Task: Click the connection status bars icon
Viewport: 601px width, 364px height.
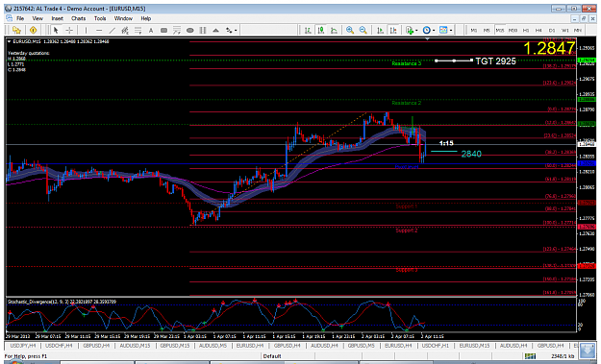Action: click(x=530, y=356)
